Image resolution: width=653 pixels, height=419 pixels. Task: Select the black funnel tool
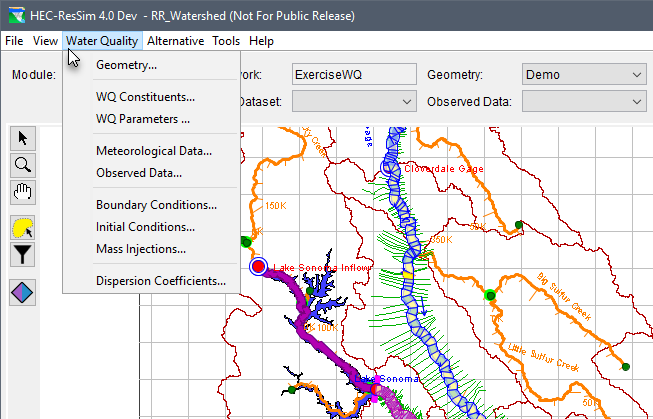pyautogui.click(x=23, y=254)
